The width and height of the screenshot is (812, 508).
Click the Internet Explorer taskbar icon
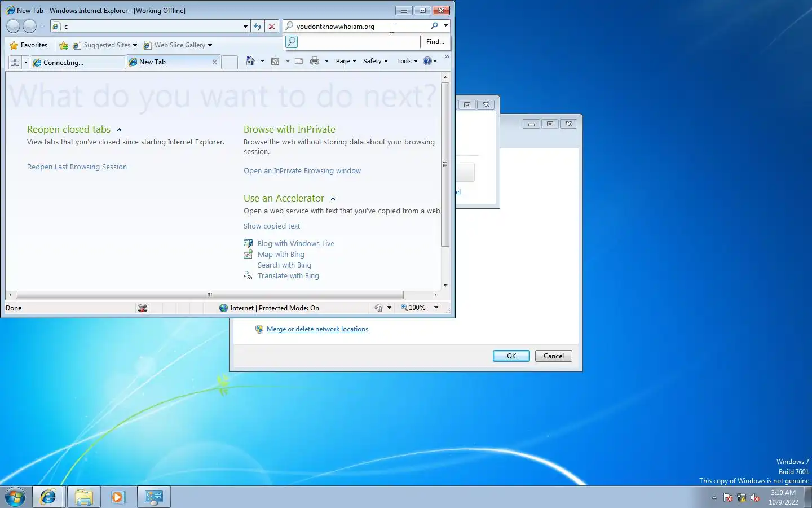[48, 497]
